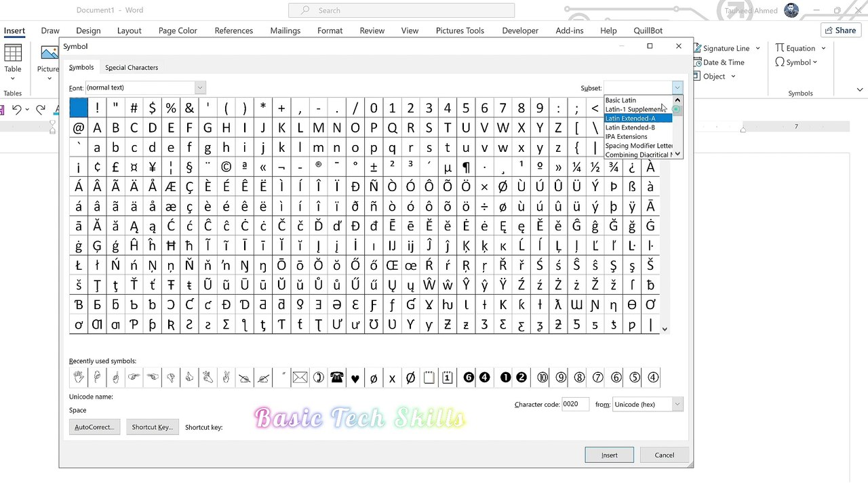
Task: Select the ¼ fraction in symbol grid
Action: [576, 167]
